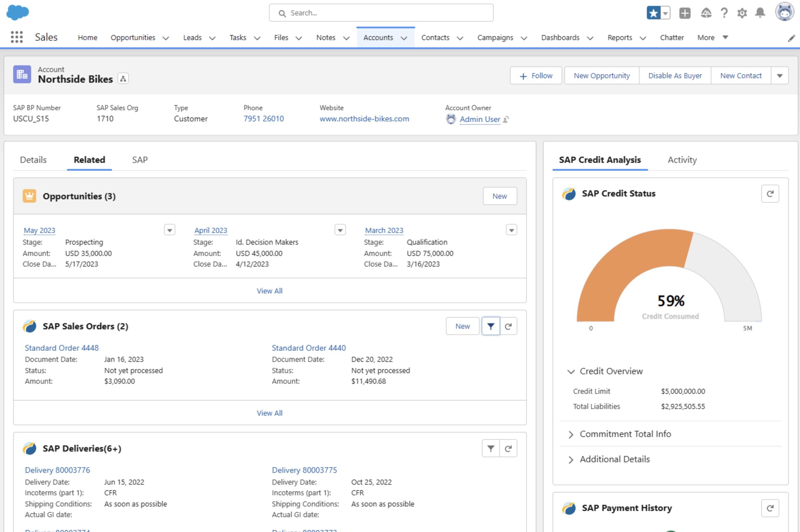Open the Setup gear menu
800x532 pixels.
pos(742,13)
